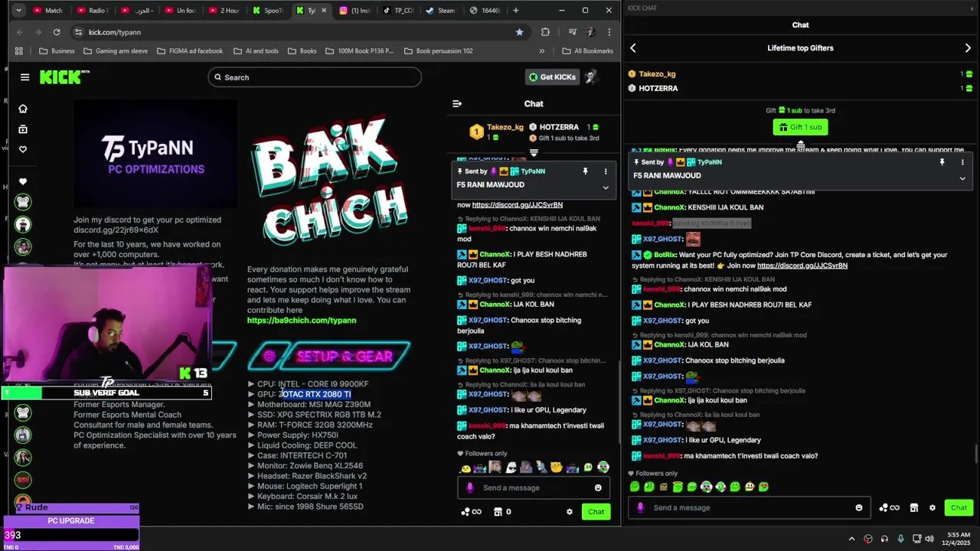The width and height of the screenshot is (980, 551).
Task: Open the Browse icon in Kick sidebar
Action: (x=23, y=129)
